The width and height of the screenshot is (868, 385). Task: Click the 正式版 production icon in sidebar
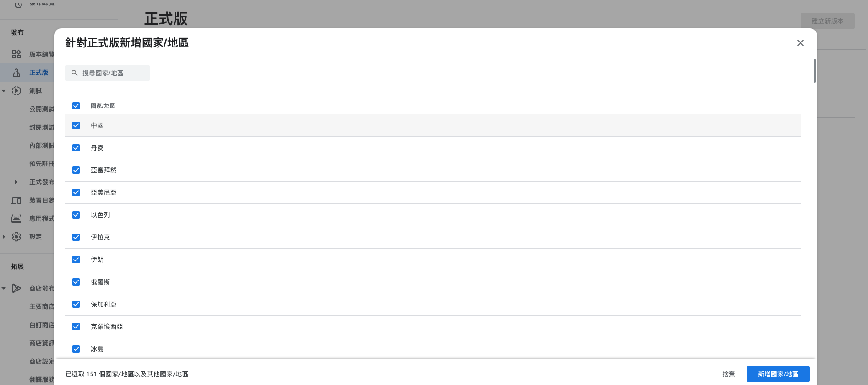[16, 73]
